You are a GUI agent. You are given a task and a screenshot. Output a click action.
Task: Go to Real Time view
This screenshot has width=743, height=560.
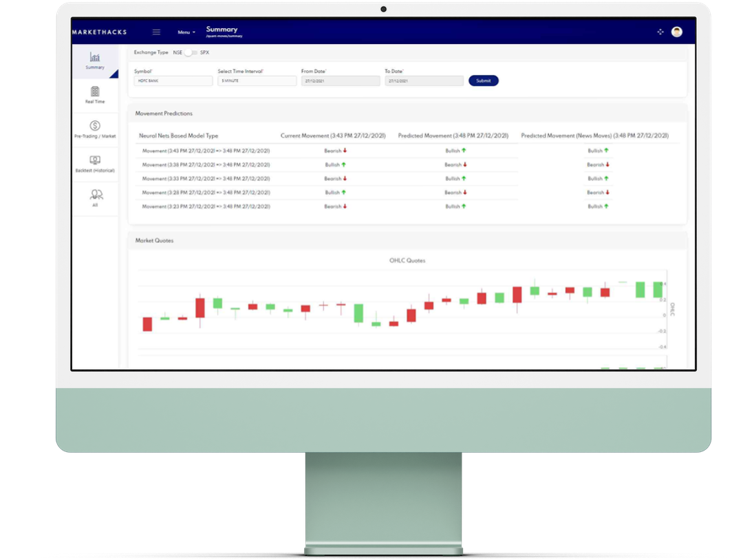point(95,94)
